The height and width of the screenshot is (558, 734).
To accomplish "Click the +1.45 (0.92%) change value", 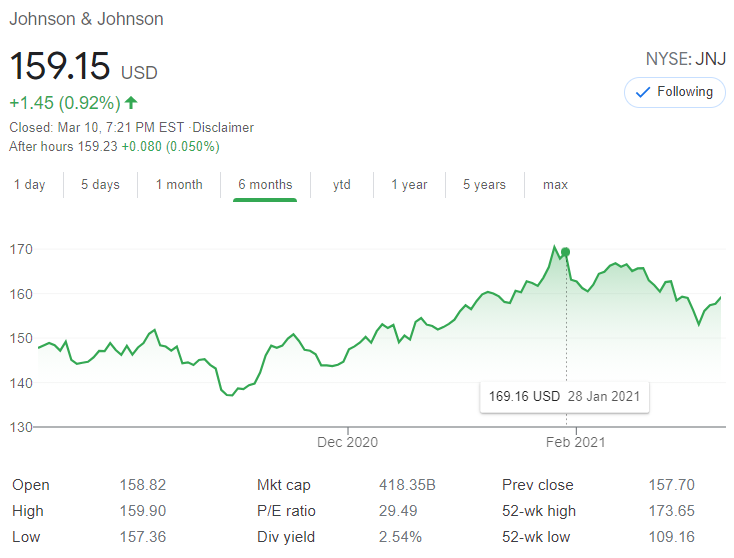I will tap(65, 103).
